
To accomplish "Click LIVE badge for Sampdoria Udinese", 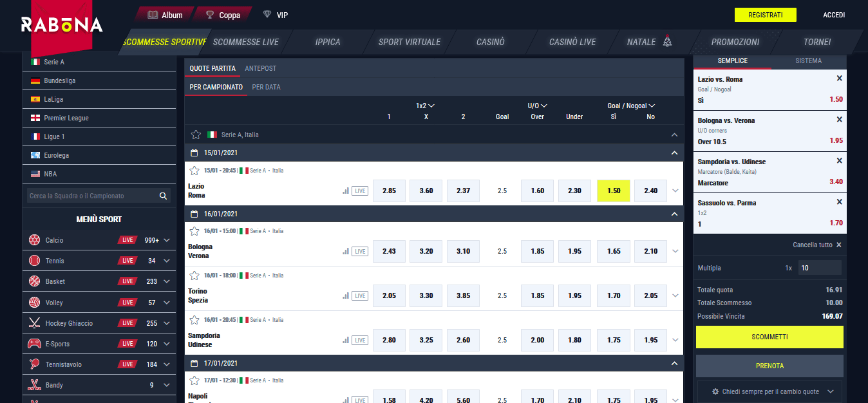I will click(x=360, y=341).
